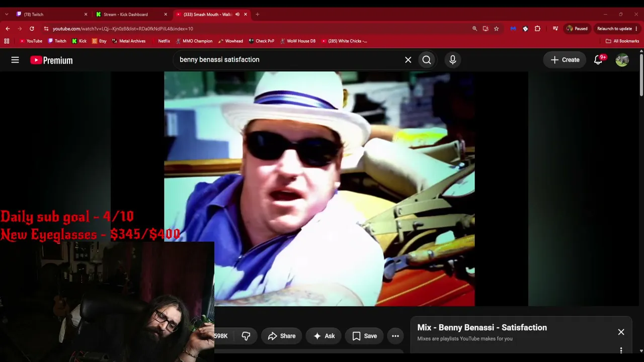Save the video to a playlist
The image size is (644, 362).
(365, 336)
